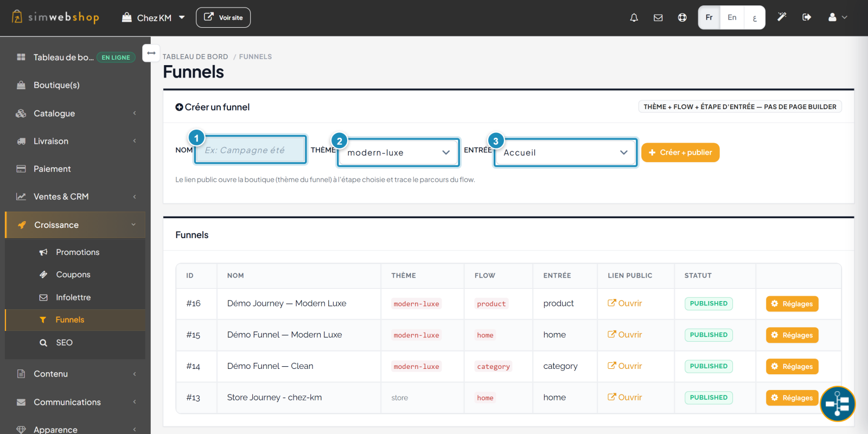Click the support lifebuoy icon
Viewport: 868px width, 434px height.
coord(682,18)
